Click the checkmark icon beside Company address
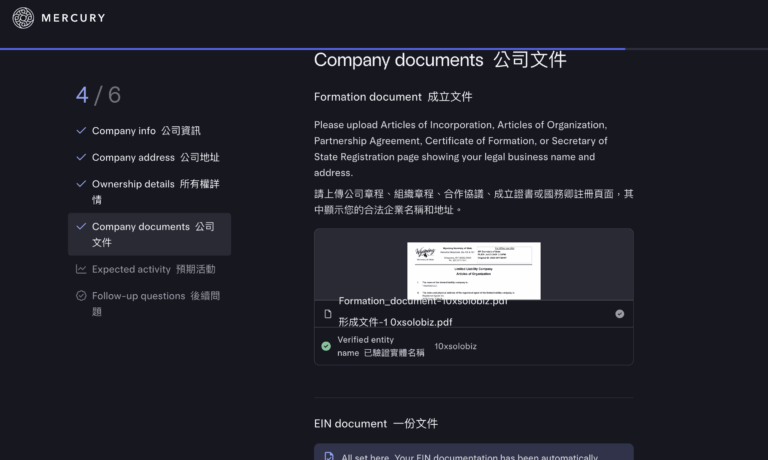The image size is (768, 460). point(81,158)
